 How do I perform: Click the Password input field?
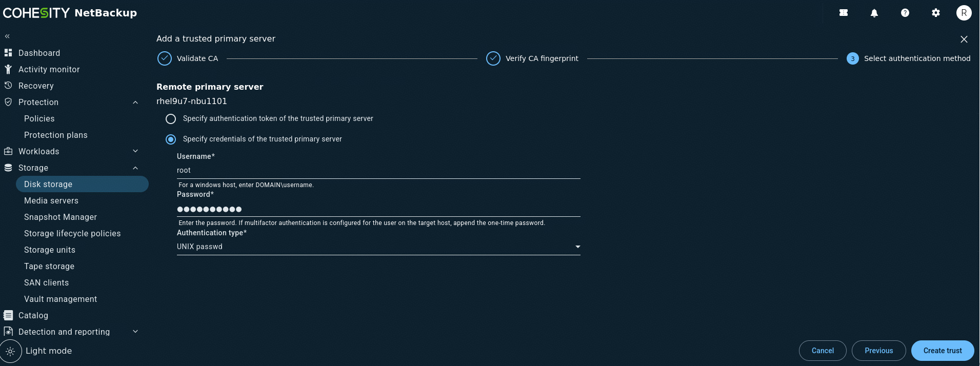[378, 209]
